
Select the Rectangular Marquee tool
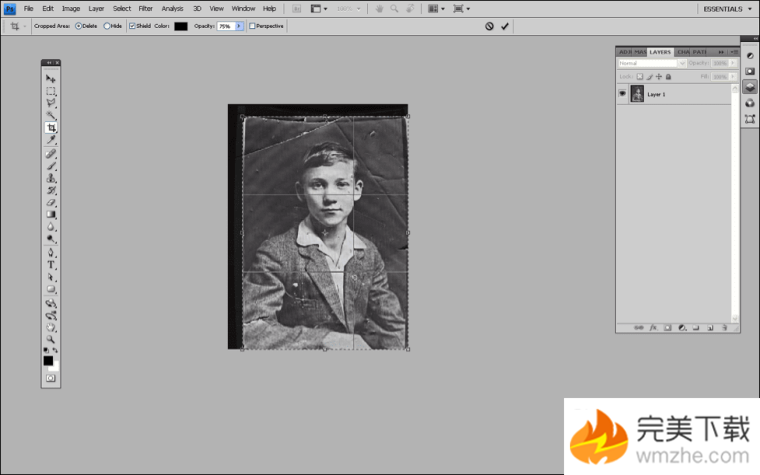[51, 91]
